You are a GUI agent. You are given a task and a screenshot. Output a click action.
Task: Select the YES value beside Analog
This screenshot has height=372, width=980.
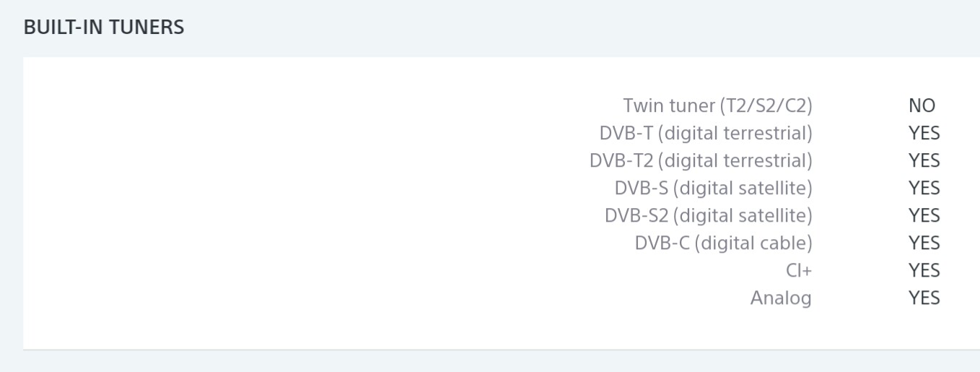pos(924,298)
